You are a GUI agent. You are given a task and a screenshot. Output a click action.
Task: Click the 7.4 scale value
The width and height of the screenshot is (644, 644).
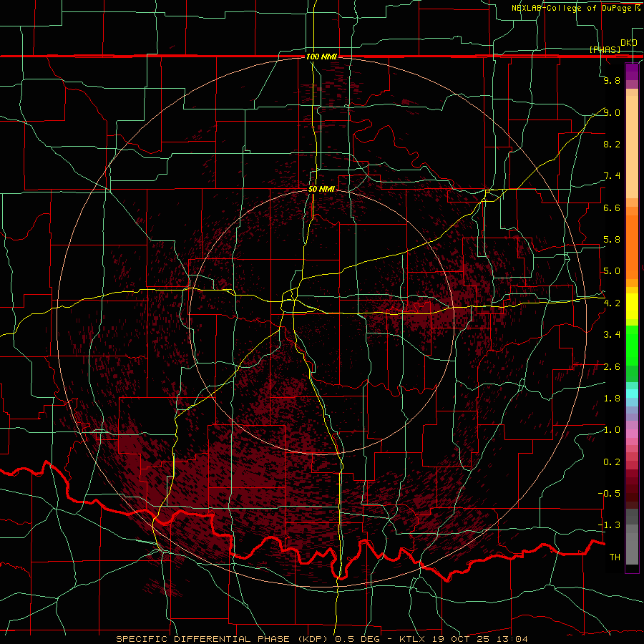[x=612, y=176]
